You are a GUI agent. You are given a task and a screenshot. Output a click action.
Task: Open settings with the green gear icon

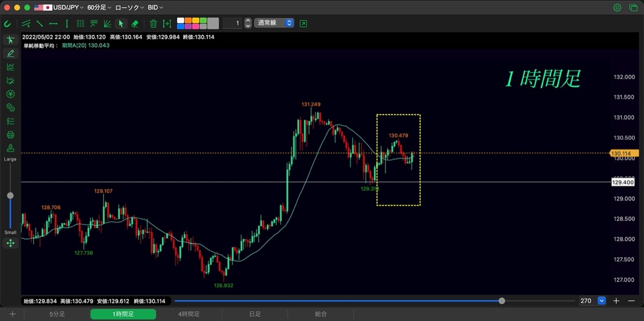[x=617, y=8]
